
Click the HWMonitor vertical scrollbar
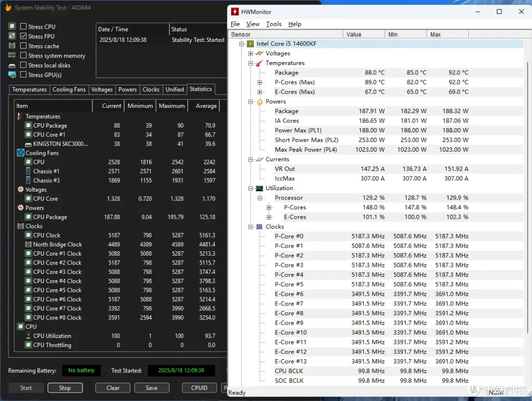(528, 197)
